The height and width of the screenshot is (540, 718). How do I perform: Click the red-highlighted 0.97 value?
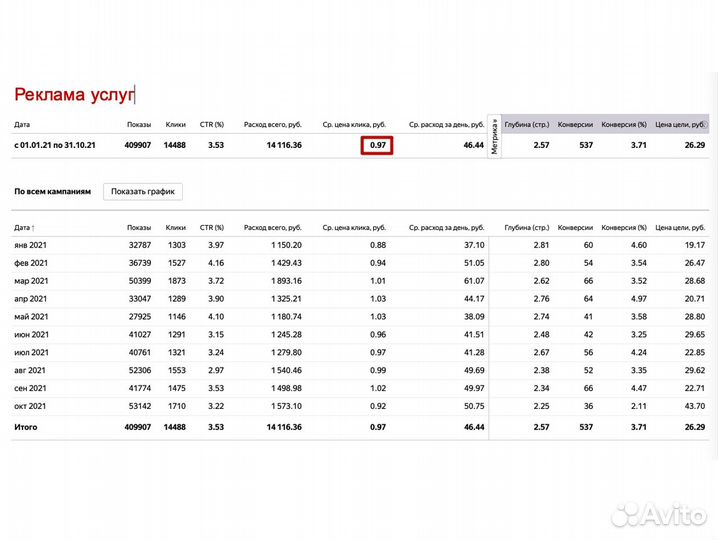(x=377, y=146)
